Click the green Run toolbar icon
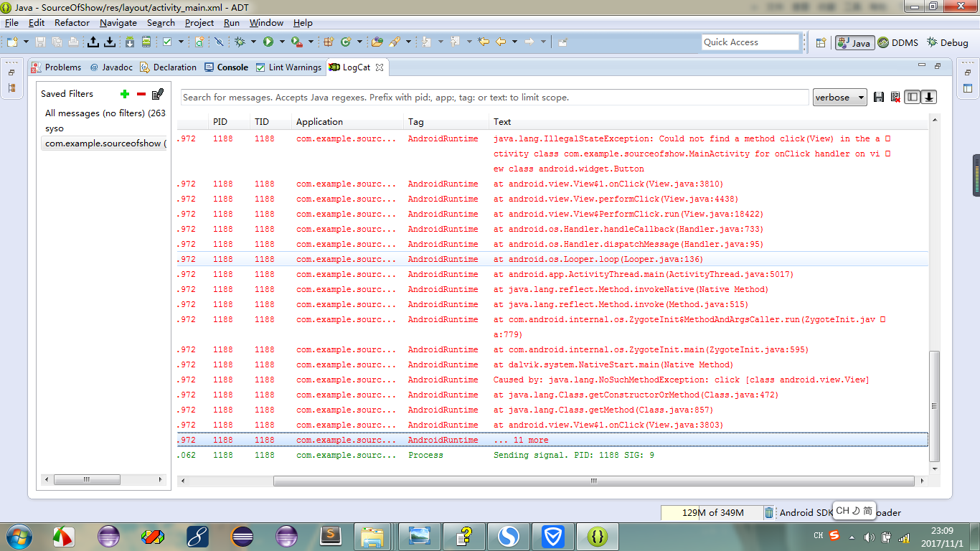Image resolution: width=980 pixels, height=551 pixels. [x=268, y=42]
